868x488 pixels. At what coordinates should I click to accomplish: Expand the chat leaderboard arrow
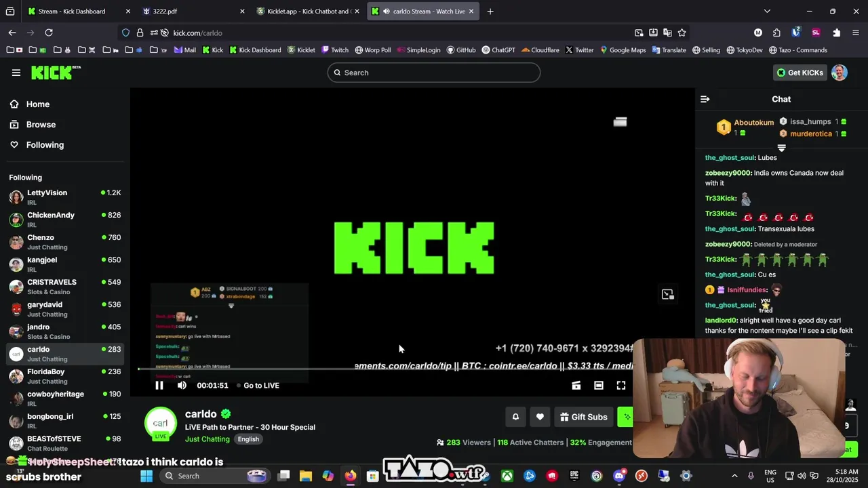[x=781, y=148]
